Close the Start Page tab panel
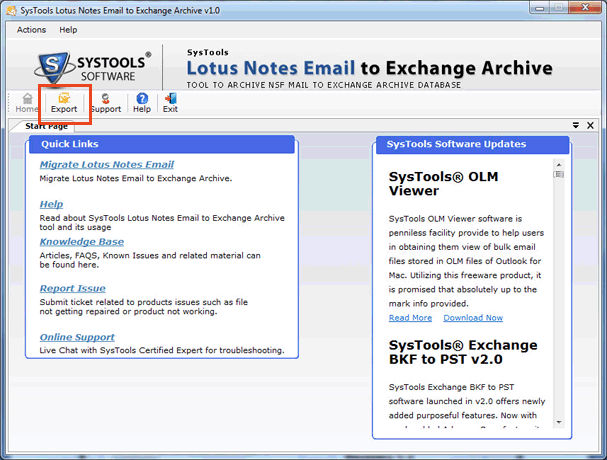Viewport: 607px width, 460px height. (590, 125)
